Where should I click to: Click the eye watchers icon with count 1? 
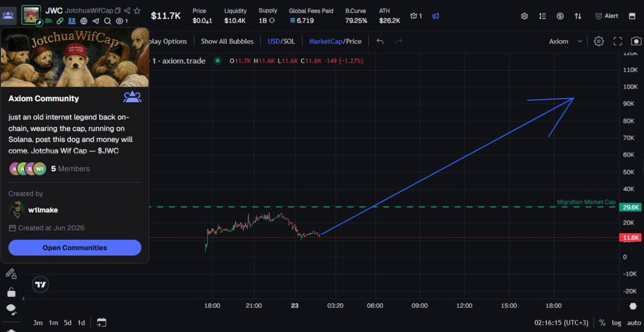coord(122,21)
